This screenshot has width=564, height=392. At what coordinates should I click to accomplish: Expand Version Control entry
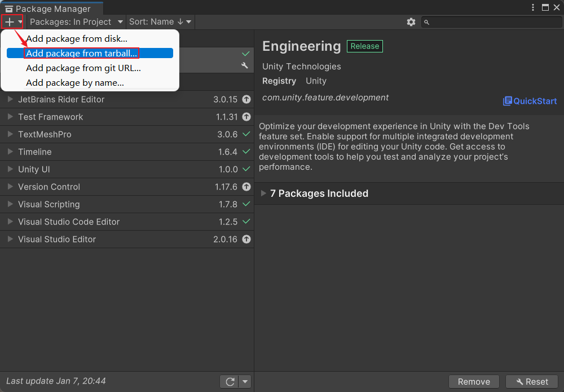click(x=10, y=186)
